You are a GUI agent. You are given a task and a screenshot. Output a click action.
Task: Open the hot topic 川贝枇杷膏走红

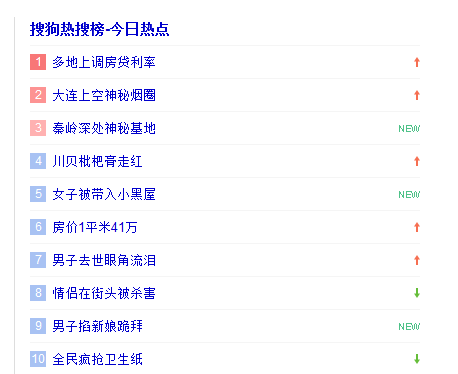tap(97, 161)
